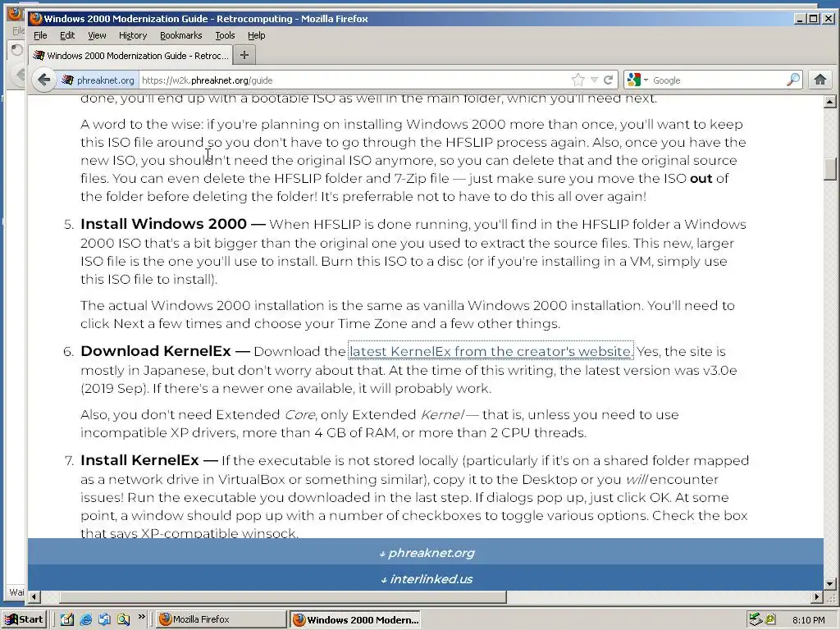
Task: Click the horizontal scrollbar left arrow
Action: click(x=34, y=596)
